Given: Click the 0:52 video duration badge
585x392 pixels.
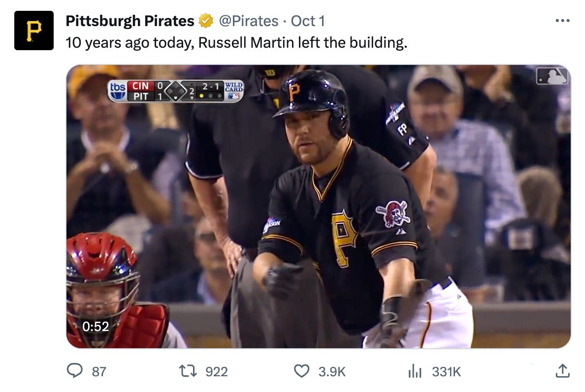Looking at the screenshot, I should click(96, 326).
